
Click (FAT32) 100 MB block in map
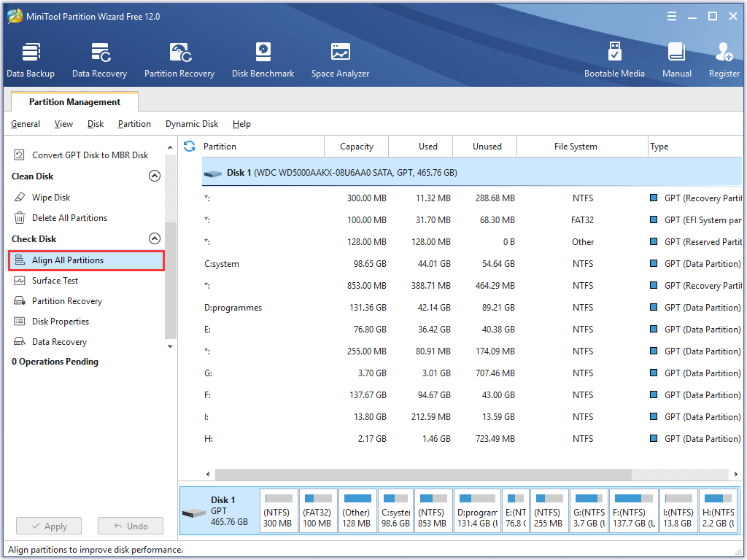(x=318, y=511)
